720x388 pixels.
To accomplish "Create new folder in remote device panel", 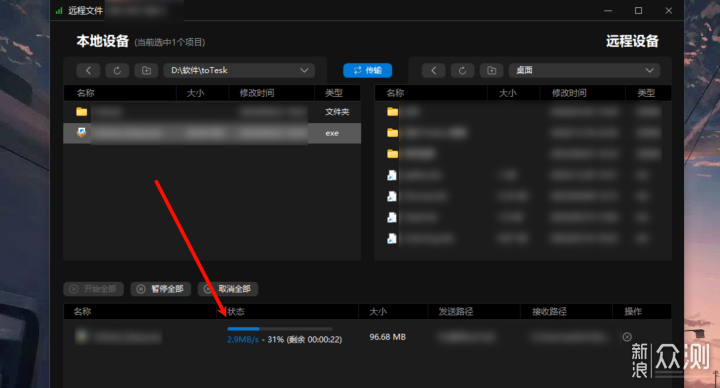I will 491,70.
